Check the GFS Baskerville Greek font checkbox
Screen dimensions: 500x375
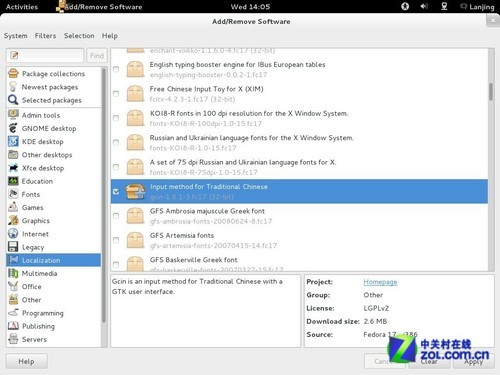[x=116, y=264]
